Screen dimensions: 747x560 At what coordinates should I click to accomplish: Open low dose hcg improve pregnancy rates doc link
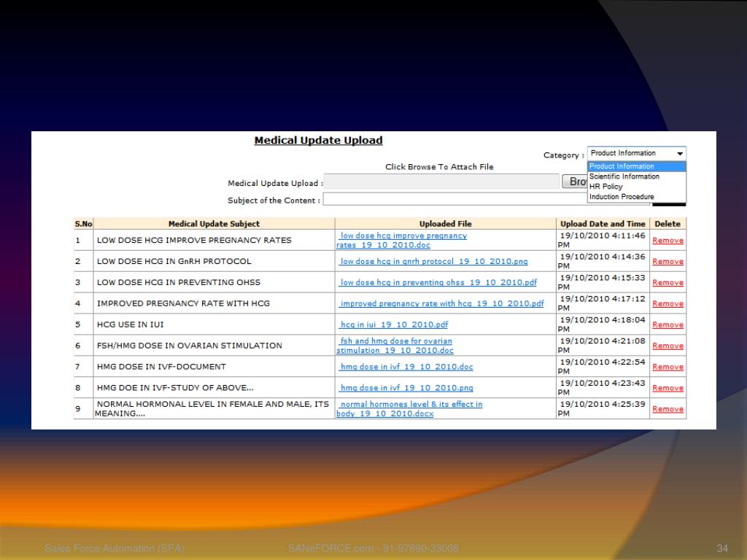[x=402, y=241]
